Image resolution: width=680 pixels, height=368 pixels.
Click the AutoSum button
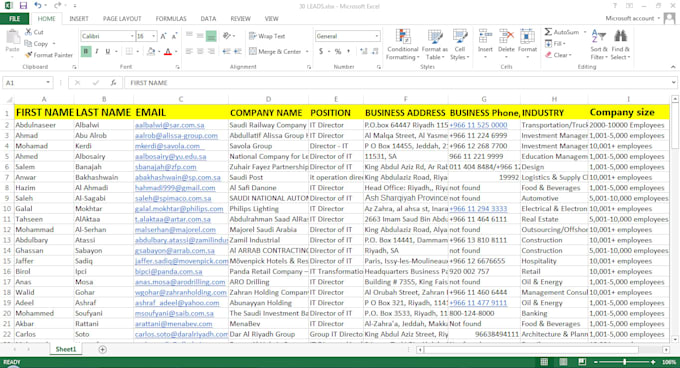562,32
